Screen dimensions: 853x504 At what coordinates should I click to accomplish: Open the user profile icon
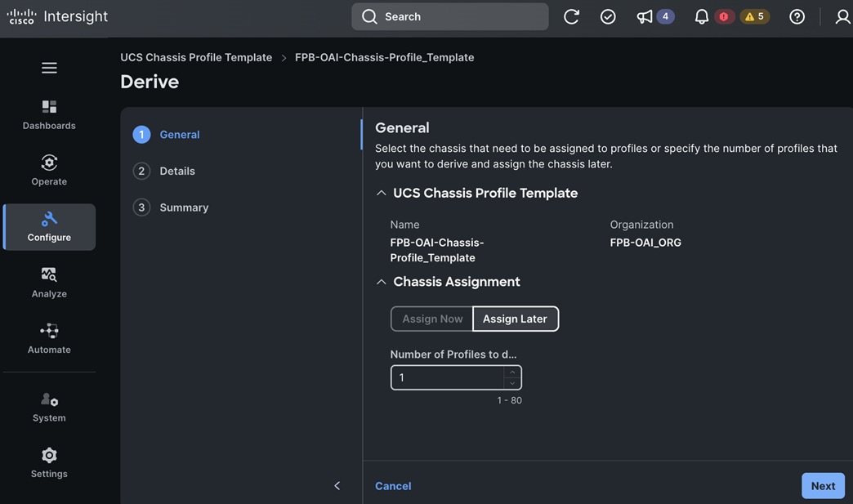click(x=842, y=17)
